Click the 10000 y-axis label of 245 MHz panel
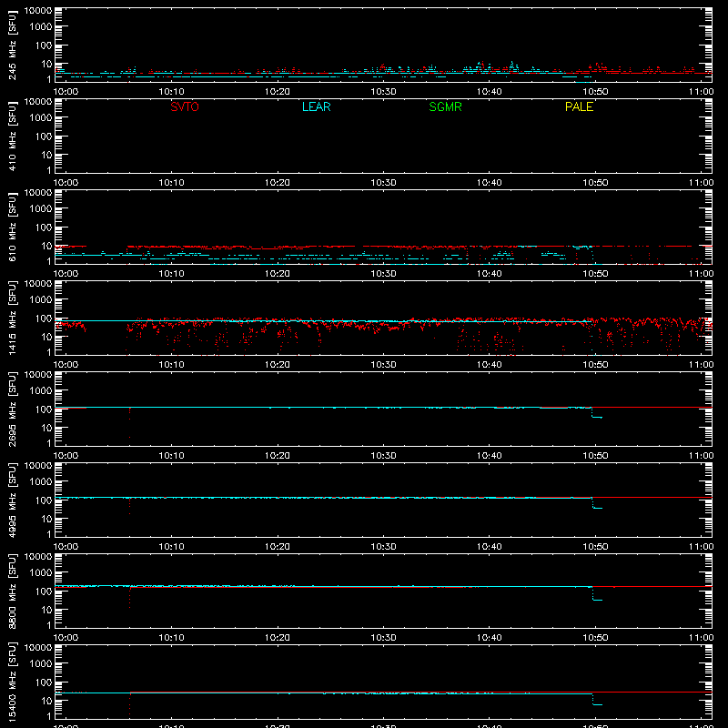The width and height of the screenshot is (728, 728). pos(38,11)
